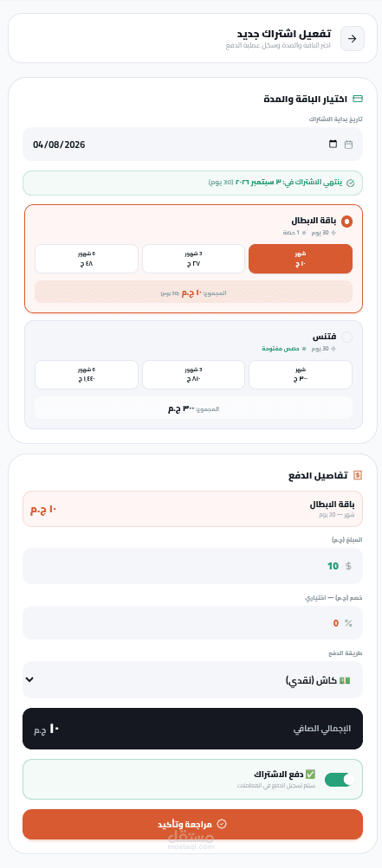Click the dollar icon beside تفاصيل الدفع
This screenshot has width=382, height=868.
(x=358, y=475)
